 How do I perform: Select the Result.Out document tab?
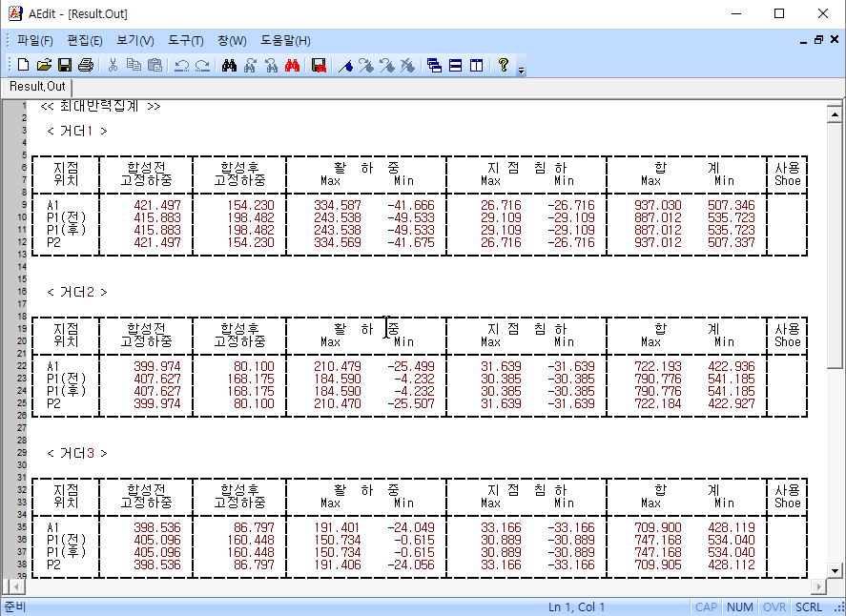click(x=37, y=87)
